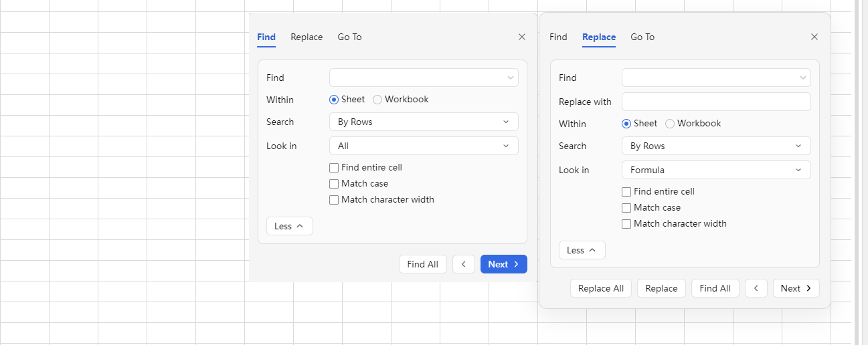Switch to Go To tab in Find dialog
The width and height of the screenshot is (868, 345).
pyautogui.click(x=349, y=37)
